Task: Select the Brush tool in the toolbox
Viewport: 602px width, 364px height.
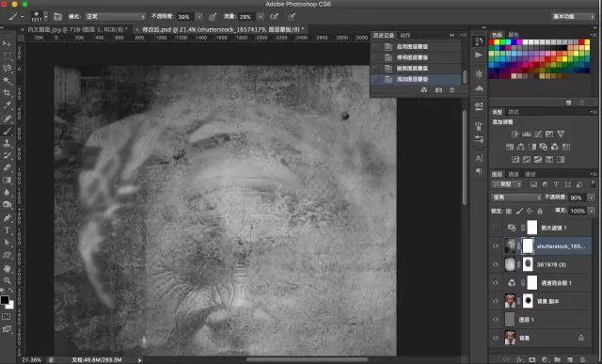Action: pyautogui.click(x=7, y=131)
